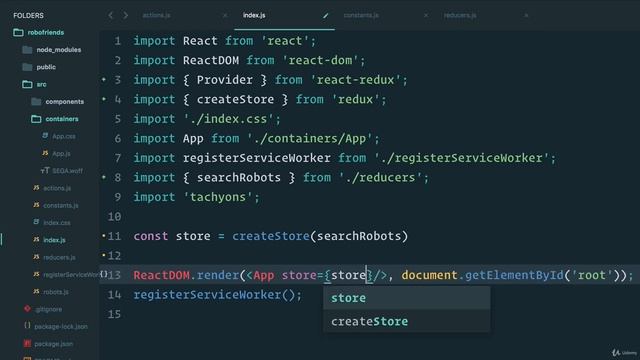Click the constants.js JS icon
The image size is (640, 360).
pyautogui.click(x=36, y=205)
